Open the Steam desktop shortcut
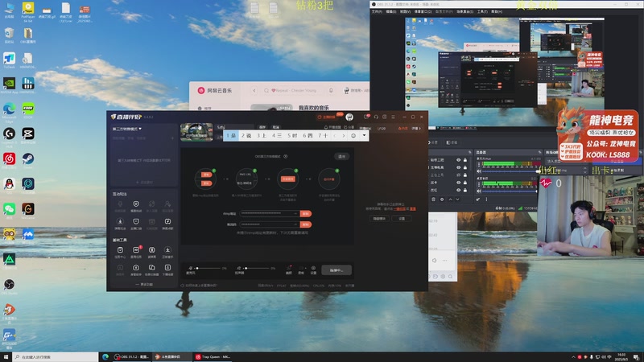The width and height of the screenshot is (644, 362). (28, 159)
